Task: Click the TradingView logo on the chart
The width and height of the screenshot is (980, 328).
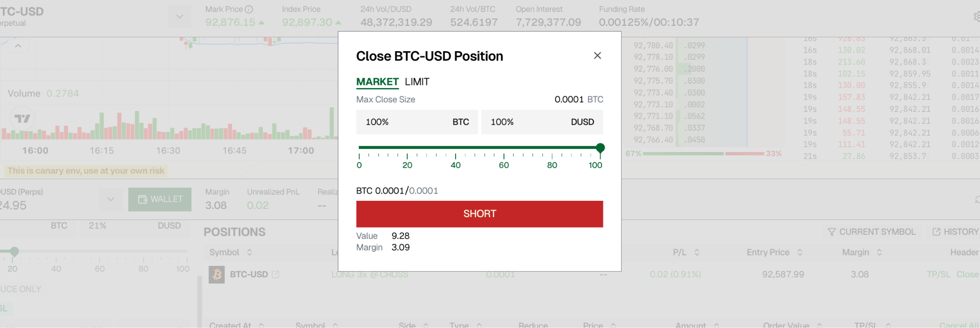Action: (x=22, y=118)
